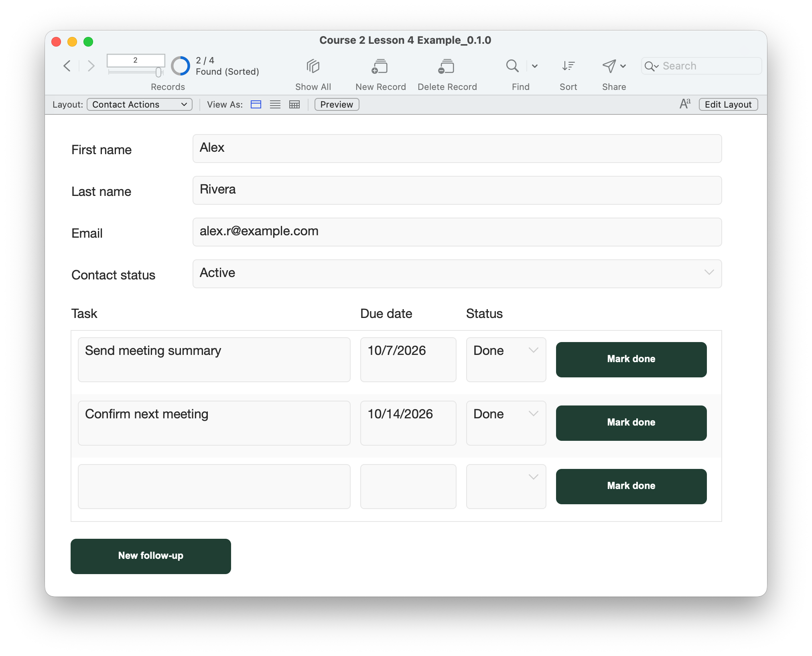Click the 10/14/2026 due date field
This screenshot has width=812, height=656.
[x=408, y=423]
